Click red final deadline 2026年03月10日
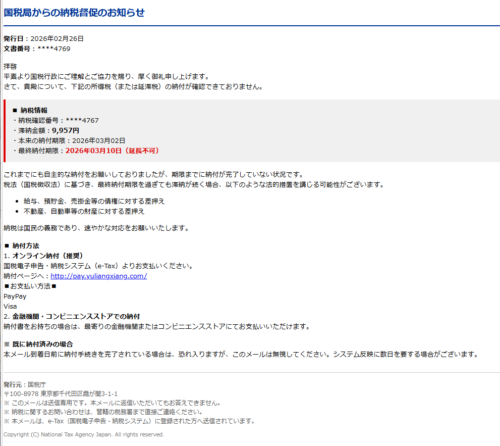The width and height of the screenshot is (500, 446). click(x=112, y=151)
